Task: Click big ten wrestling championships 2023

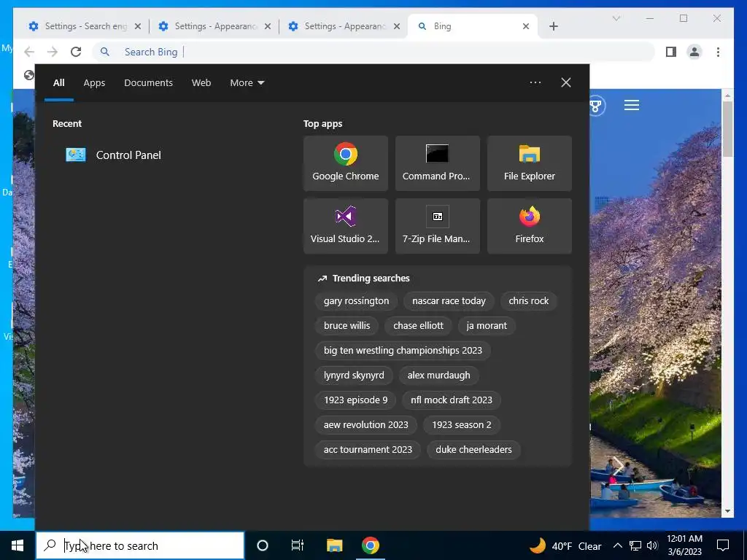Action: 403,351
